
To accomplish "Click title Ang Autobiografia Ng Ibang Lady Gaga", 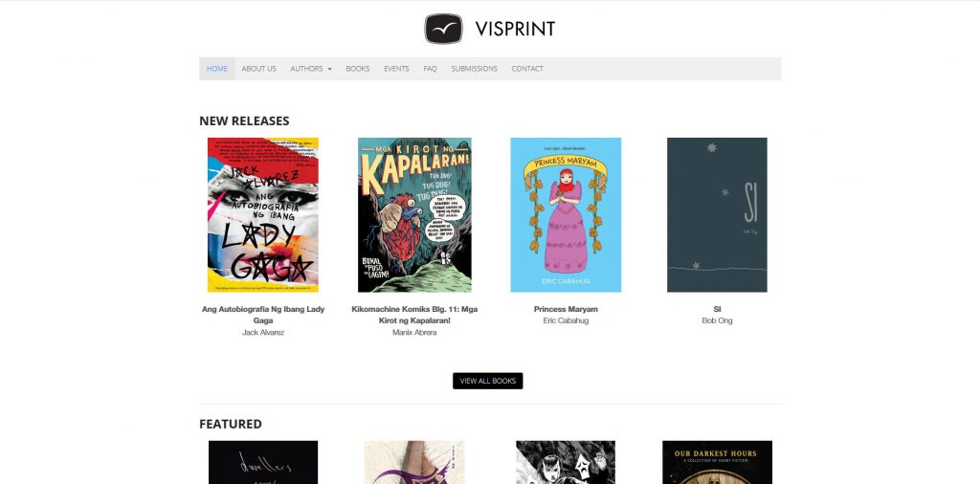I will pyautogui.click(x=263, y=315).
